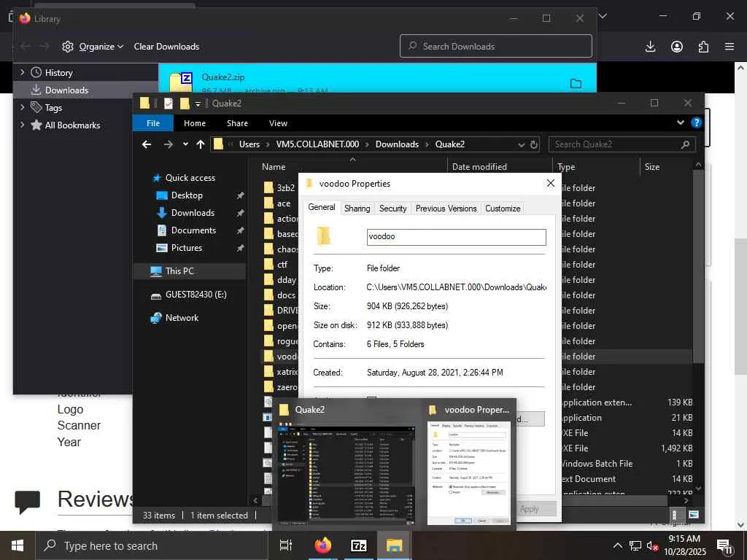Show Quake2.zip in containing folder
747x560 pixels.
pos(576,84)
